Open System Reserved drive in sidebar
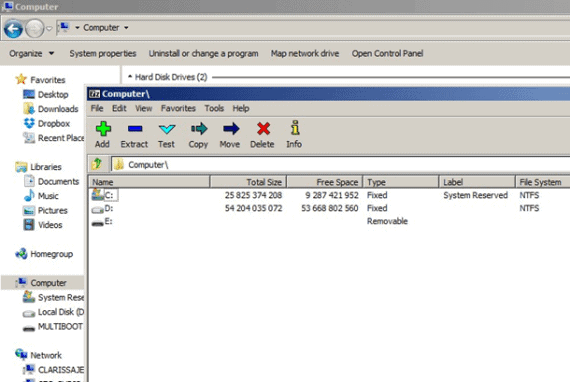 (53, 297)
